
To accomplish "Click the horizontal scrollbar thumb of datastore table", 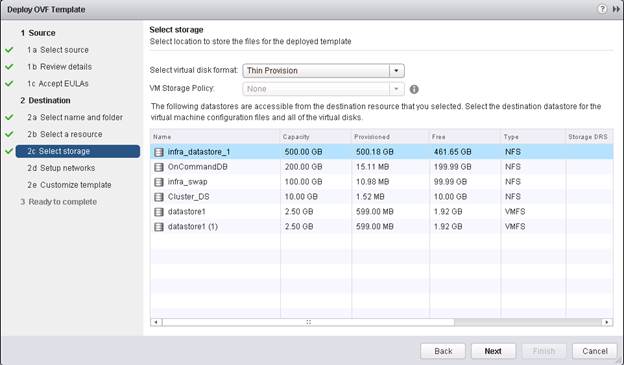I will (308, 322).
